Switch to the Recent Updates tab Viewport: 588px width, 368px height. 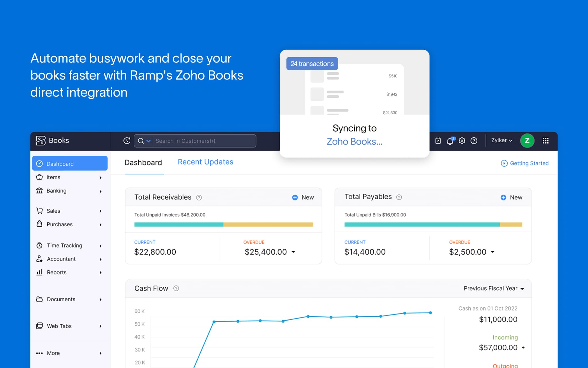[205, 162]
